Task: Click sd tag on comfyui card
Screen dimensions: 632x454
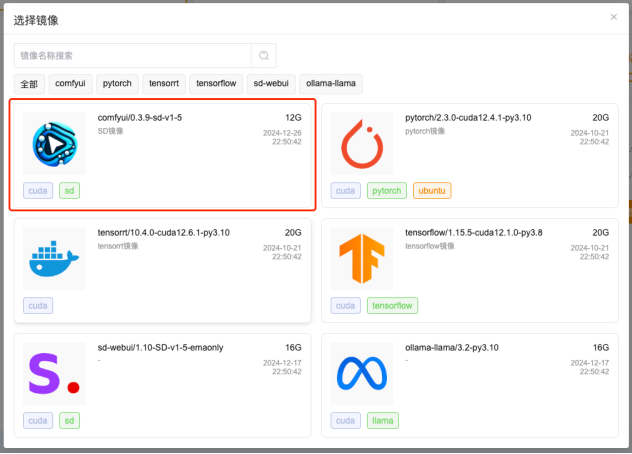Action: (69, 191)
